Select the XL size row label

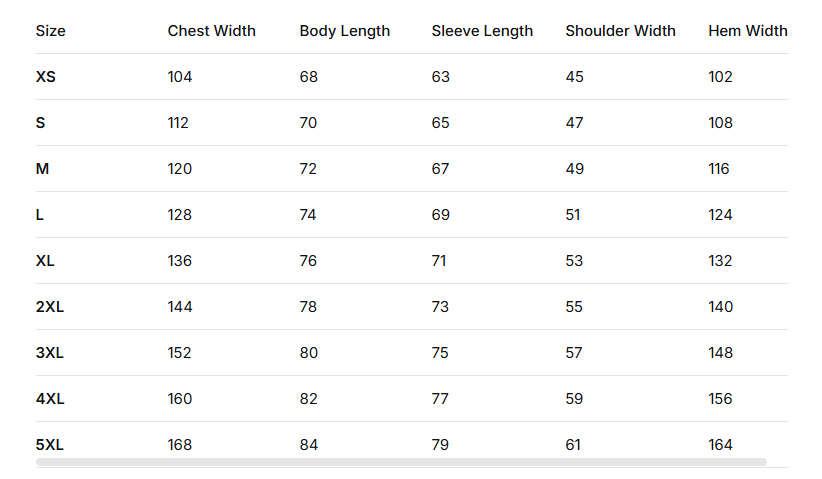[x=45, y=261]
